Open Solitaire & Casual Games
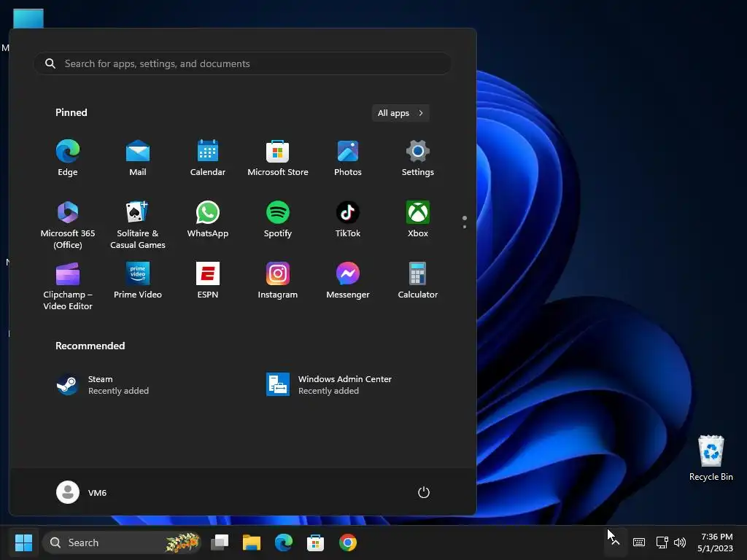The image size is (747, 560). pyautogui.click(x=138, y=225)
